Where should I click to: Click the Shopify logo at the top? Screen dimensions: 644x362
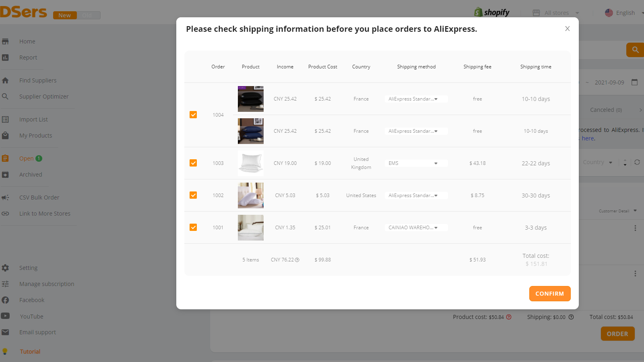[492, 12]
